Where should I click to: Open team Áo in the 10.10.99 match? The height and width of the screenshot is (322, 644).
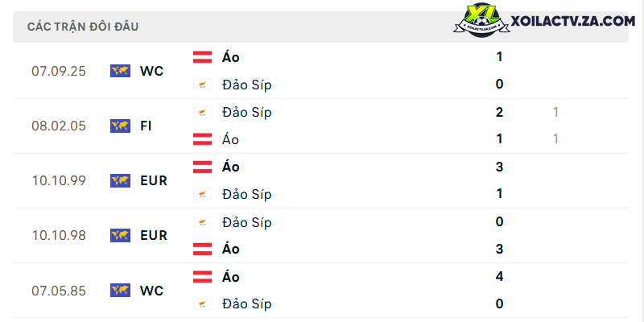click(x=231, y=167)
